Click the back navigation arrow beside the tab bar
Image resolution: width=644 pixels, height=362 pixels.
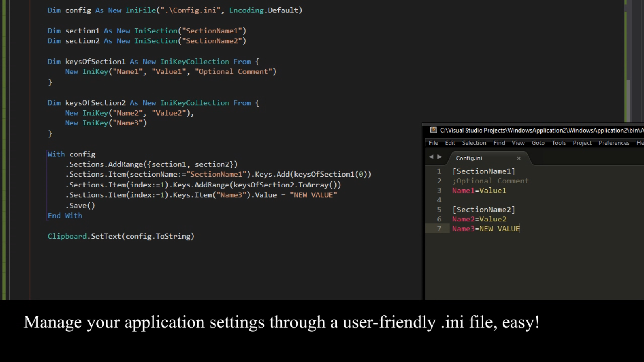pyautogui.click(x=431, y=157)
